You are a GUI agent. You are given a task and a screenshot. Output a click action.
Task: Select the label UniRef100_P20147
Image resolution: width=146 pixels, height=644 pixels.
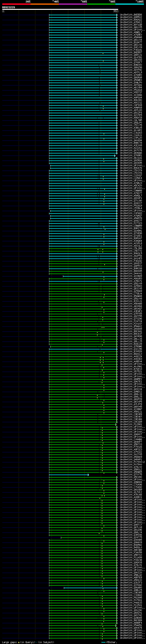131,324
